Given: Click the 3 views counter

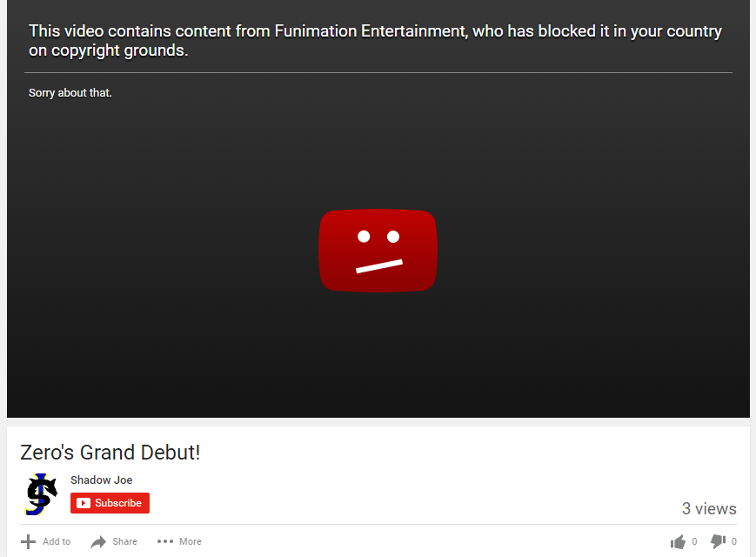Looking at the screenshot, I should 709,508.
